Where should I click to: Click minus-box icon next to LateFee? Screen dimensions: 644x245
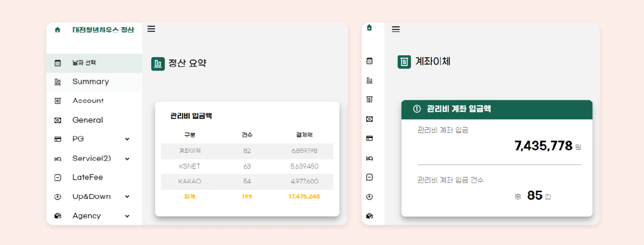[x=58, y=178]
